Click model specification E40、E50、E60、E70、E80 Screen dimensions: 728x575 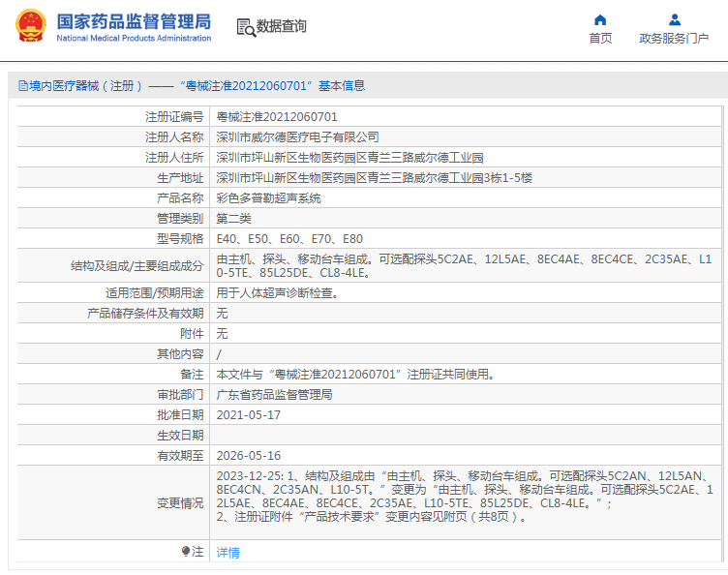(x=289, y=239)
